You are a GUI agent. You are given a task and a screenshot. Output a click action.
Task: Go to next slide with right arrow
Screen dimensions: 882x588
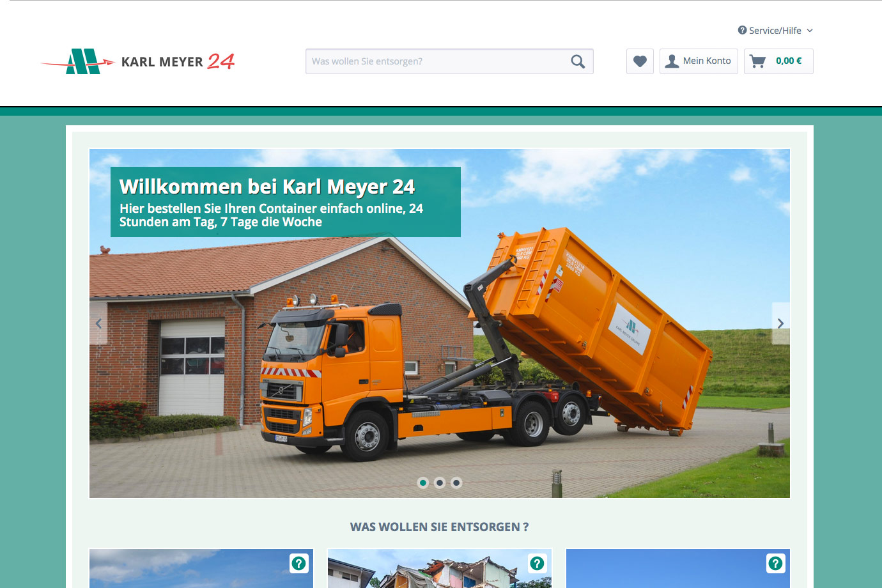[x=780, y=323]
